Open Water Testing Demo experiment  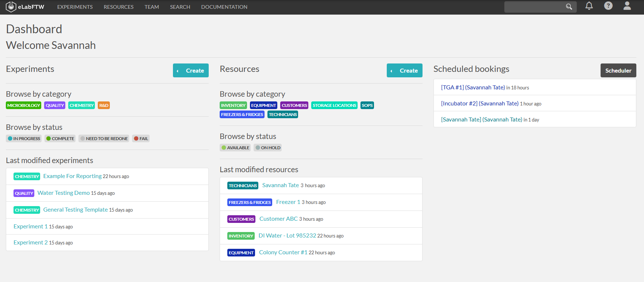tap(63, 193)
